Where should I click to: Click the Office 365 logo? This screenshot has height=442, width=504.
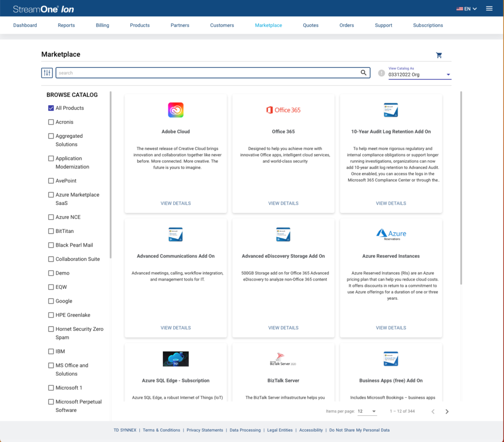click(283, 110)
